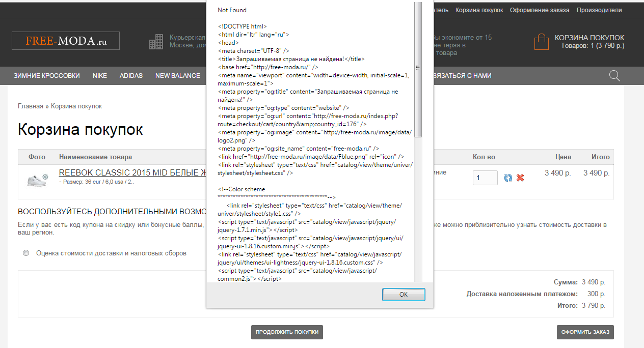644x348 pixels.
Task: Click the Доставка наложенным платежом label
Action: click(x=522, y=294)
